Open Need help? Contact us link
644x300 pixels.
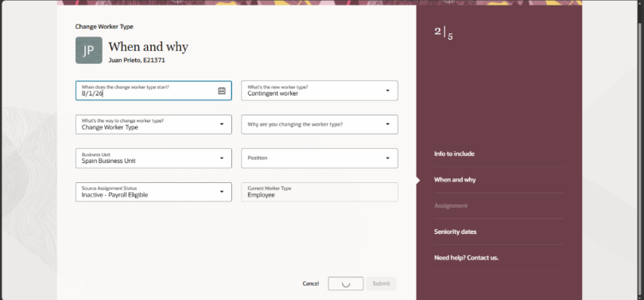point(466,258)
